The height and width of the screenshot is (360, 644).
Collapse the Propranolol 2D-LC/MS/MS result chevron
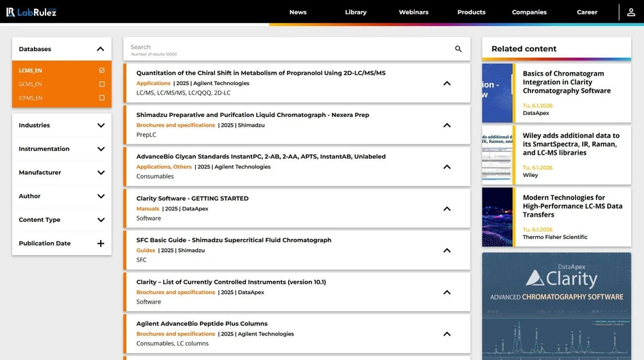tap(447, 84)
